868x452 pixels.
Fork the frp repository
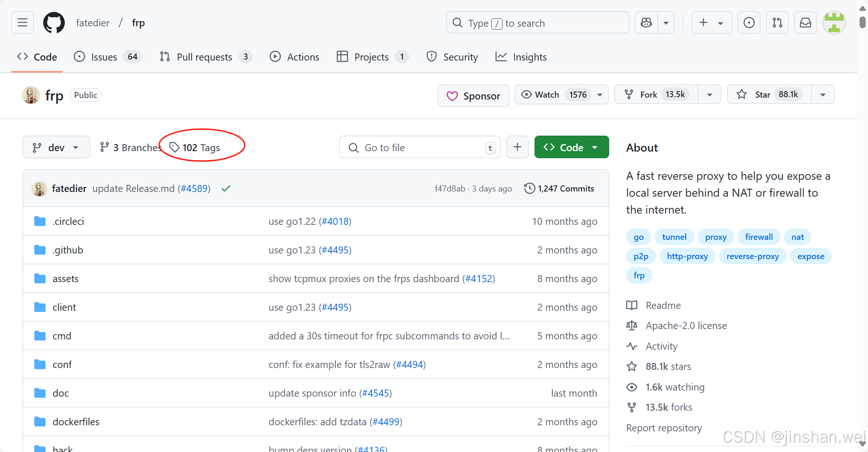pos(656,94)
